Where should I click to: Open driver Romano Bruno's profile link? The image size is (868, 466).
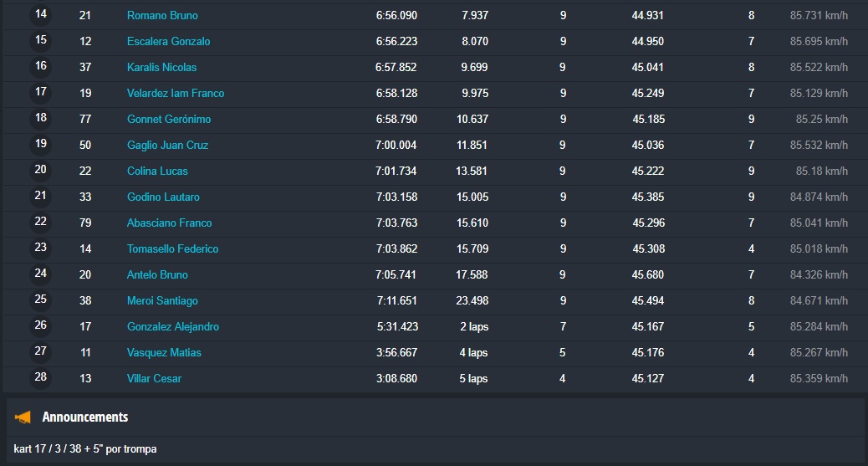click(162, 15)
